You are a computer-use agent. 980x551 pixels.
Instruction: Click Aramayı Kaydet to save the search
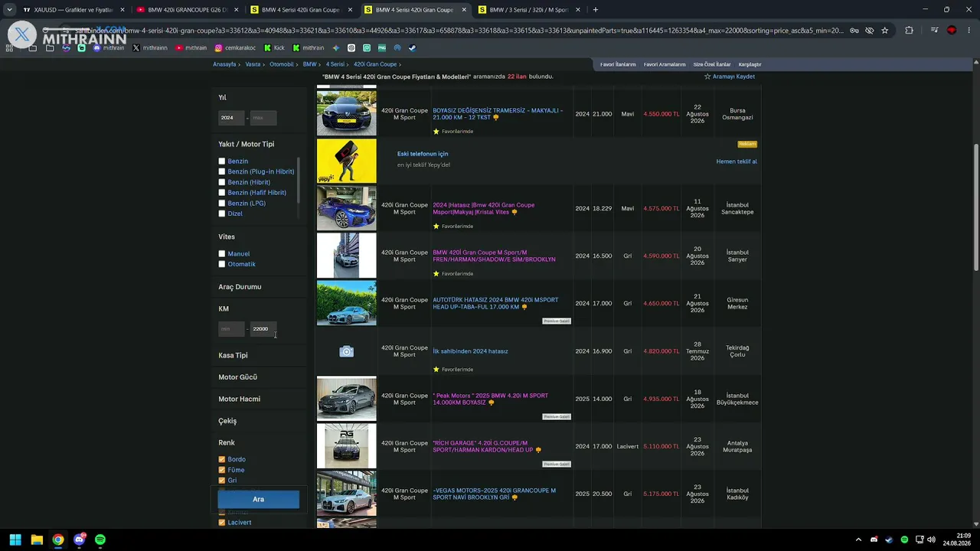(730, 77)
